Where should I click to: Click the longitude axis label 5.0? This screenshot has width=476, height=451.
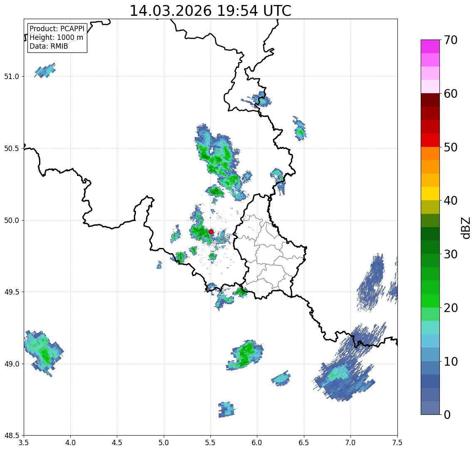pos(164,443)
